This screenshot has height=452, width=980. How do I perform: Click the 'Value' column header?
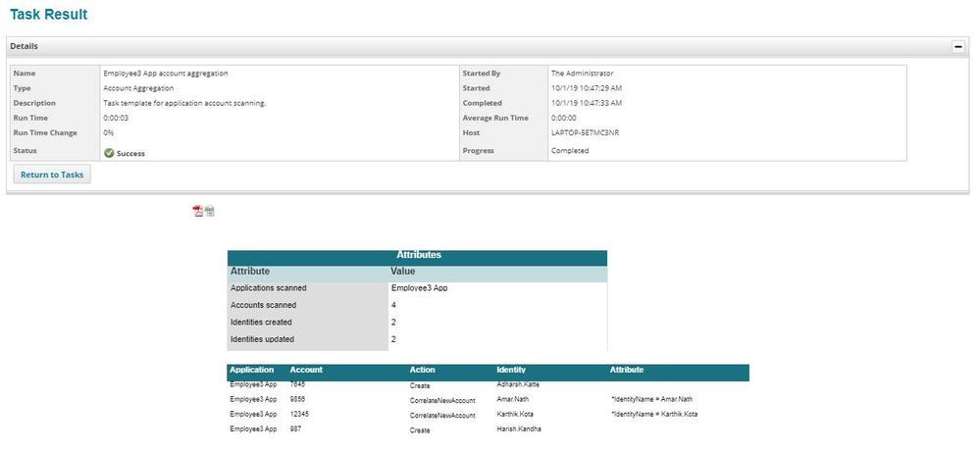[x=403, y=272]
